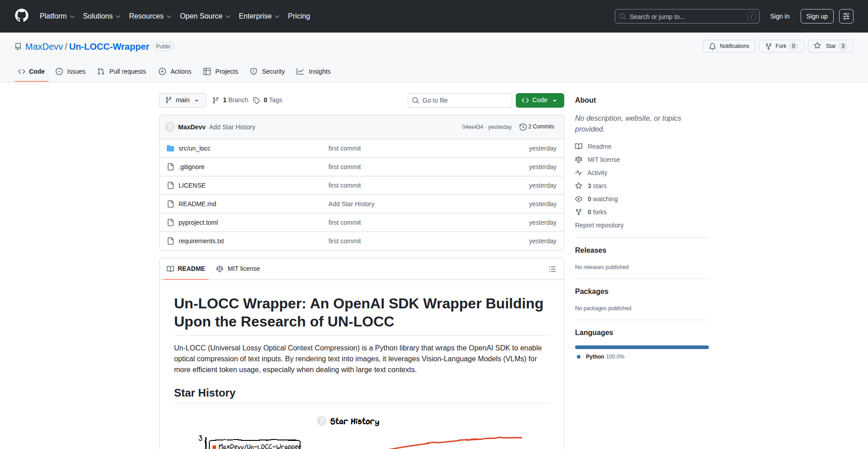The image size is (868, 449).
Task: Click the Go to file search field
Action: [460, 100]
